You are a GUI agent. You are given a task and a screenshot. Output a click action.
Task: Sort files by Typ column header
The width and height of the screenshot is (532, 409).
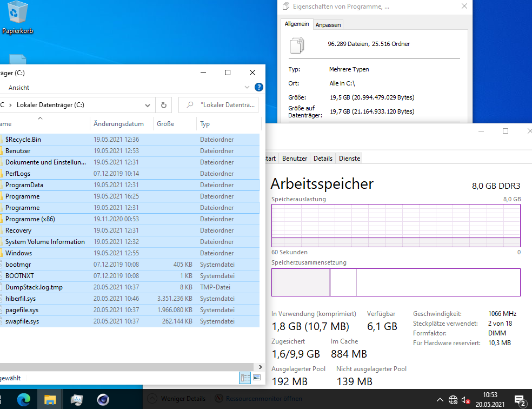(229, 124)
